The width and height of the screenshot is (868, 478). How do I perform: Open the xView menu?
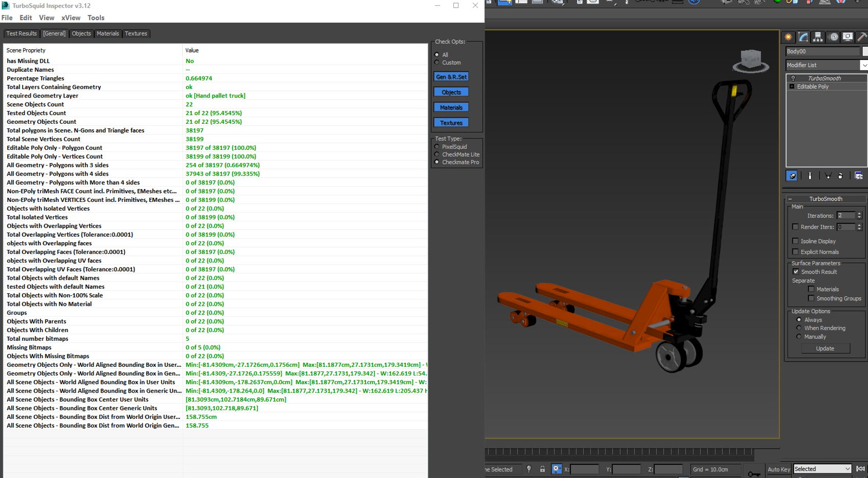point(71,18)
